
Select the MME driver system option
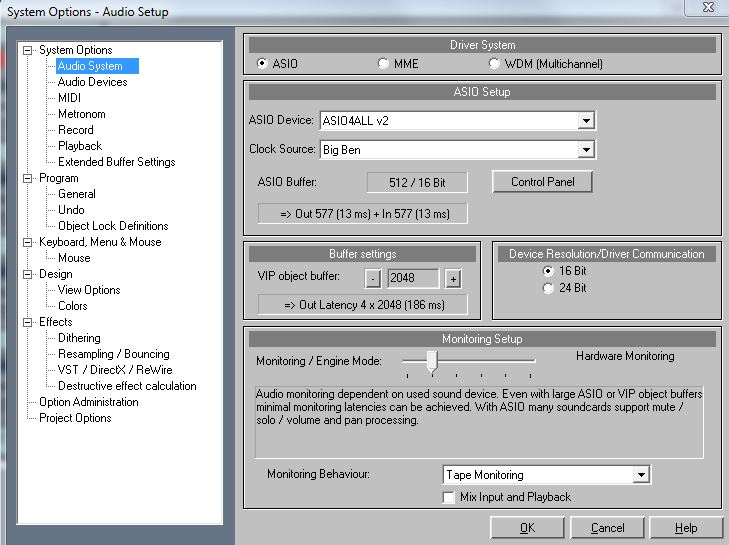[x=383, y=63]
